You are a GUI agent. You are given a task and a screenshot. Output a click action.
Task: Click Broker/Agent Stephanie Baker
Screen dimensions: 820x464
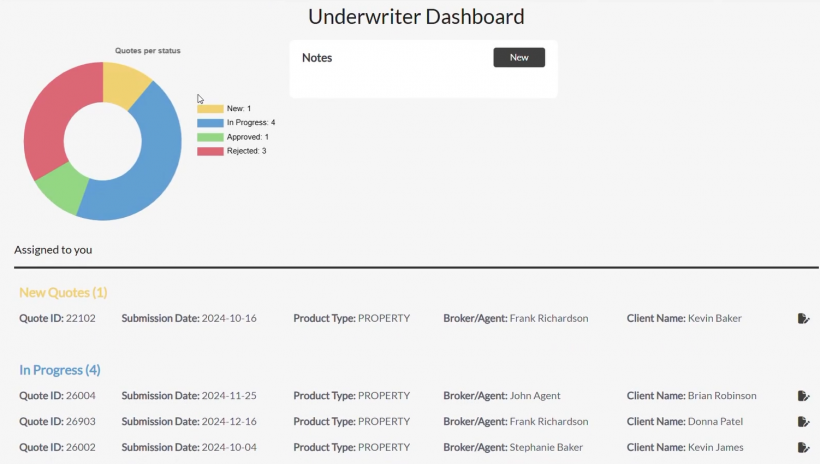[513, 447]
